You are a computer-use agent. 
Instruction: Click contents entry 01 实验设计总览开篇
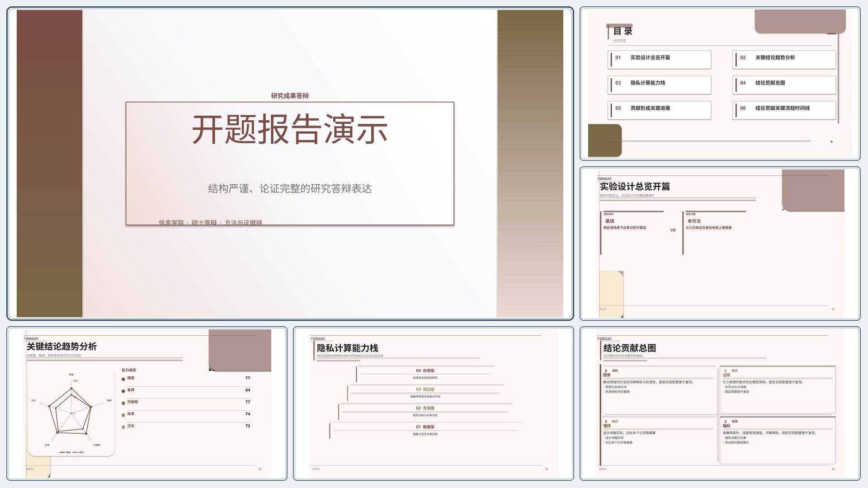click(x=660, y=59)
